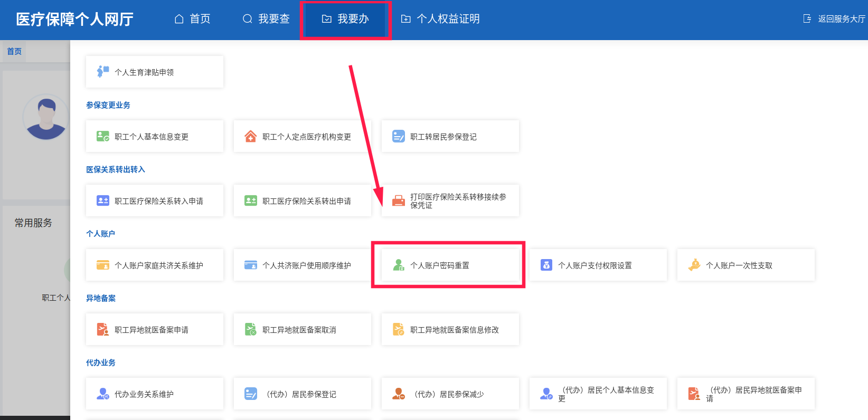Screen dimensions: 868x420
Task: Select (代办)居民参保减少 text
Action: point(447,394)
